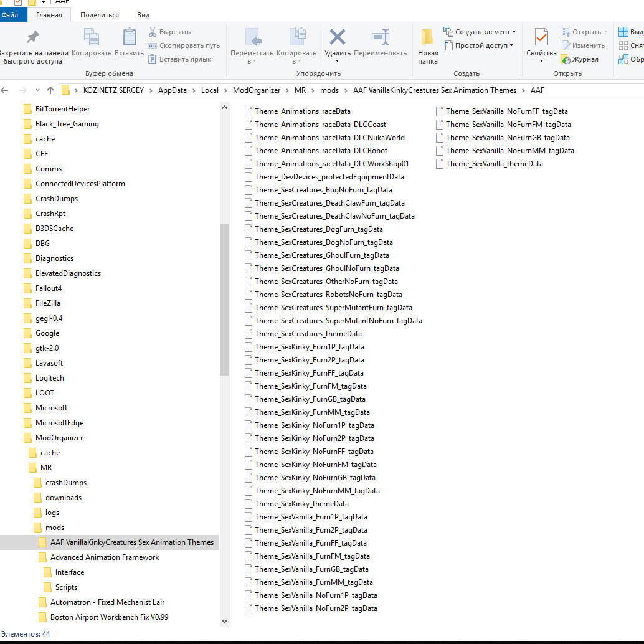Click quick access properties checkmark icon
This screenshot has height=644, width=644.
(x=17, y=2)
